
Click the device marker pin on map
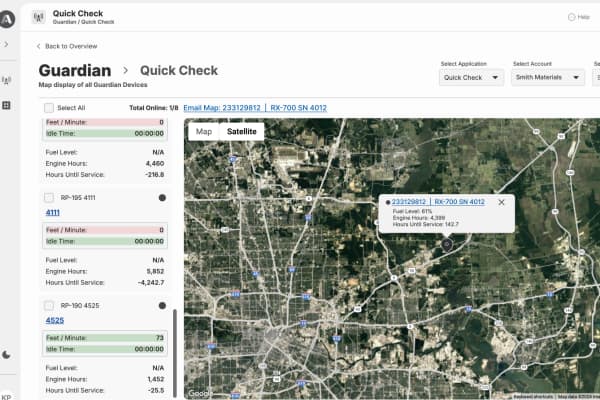click(447, 245)
